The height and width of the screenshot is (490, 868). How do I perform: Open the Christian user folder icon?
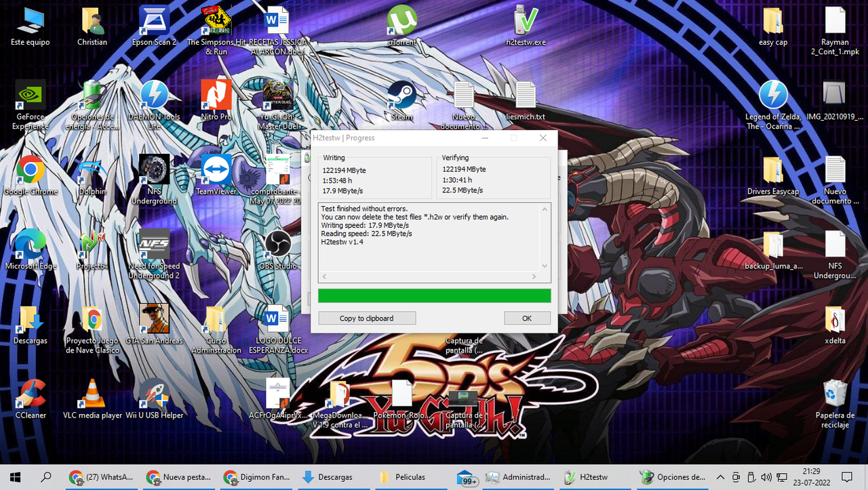coord(92,27)
